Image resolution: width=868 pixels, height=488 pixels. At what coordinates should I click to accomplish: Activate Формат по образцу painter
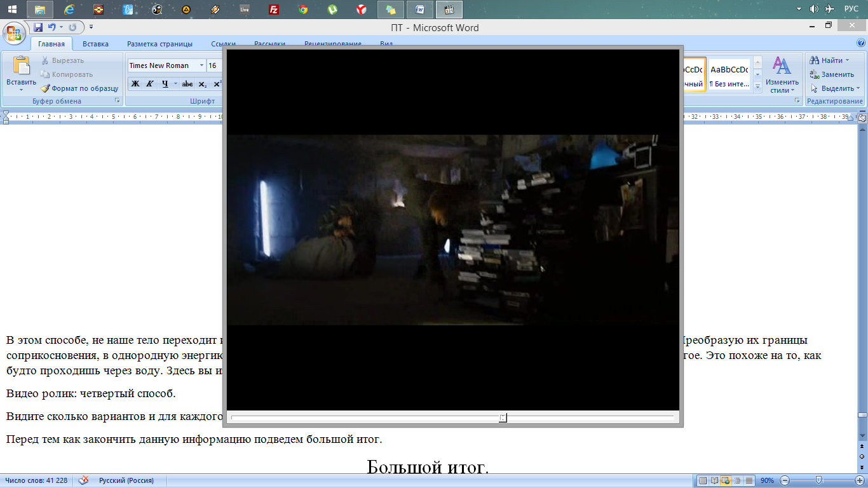80,88
